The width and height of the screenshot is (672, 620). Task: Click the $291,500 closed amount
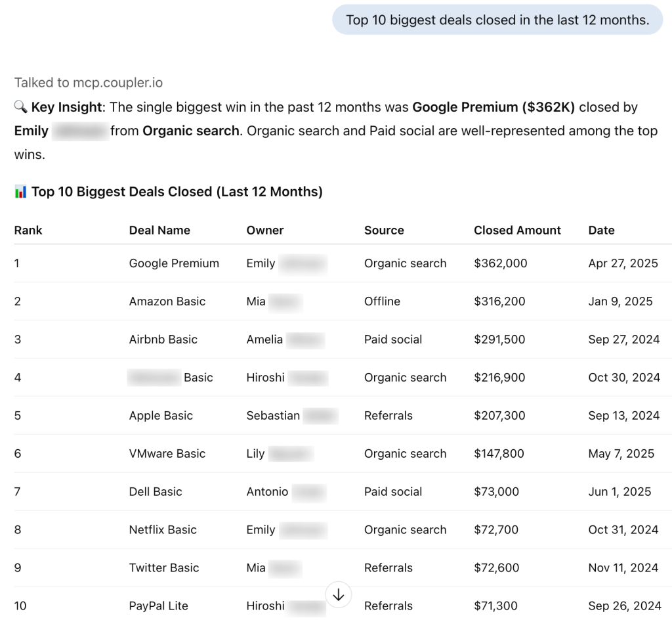(499, 340)
